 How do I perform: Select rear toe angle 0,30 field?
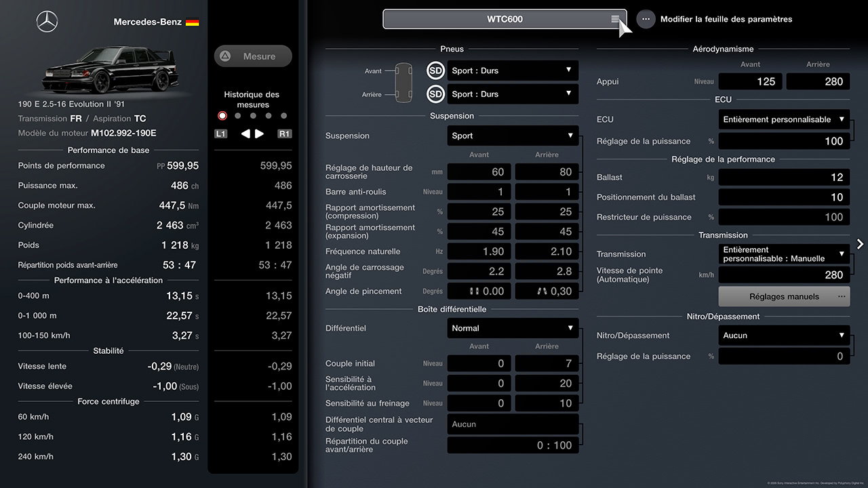tap(547, 291)
